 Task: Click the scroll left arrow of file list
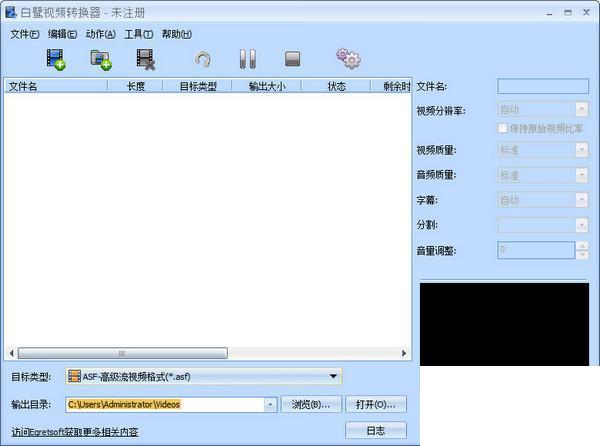click(11, 353)
